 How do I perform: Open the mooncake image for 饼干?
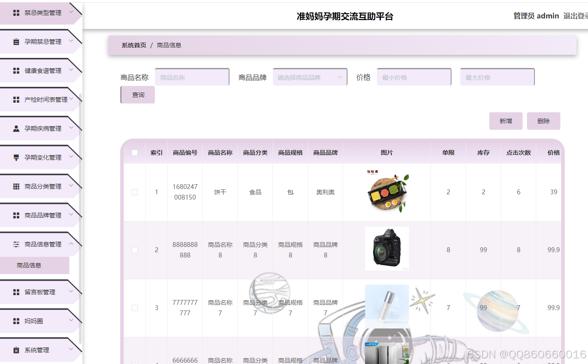click(387, 191)
